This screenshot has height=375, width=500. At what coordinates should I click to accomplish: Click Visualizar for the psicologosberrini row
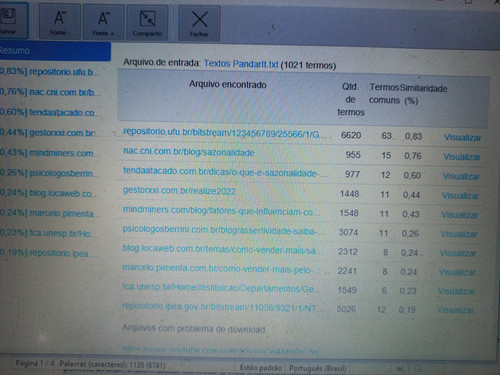(x=459, y=234)
